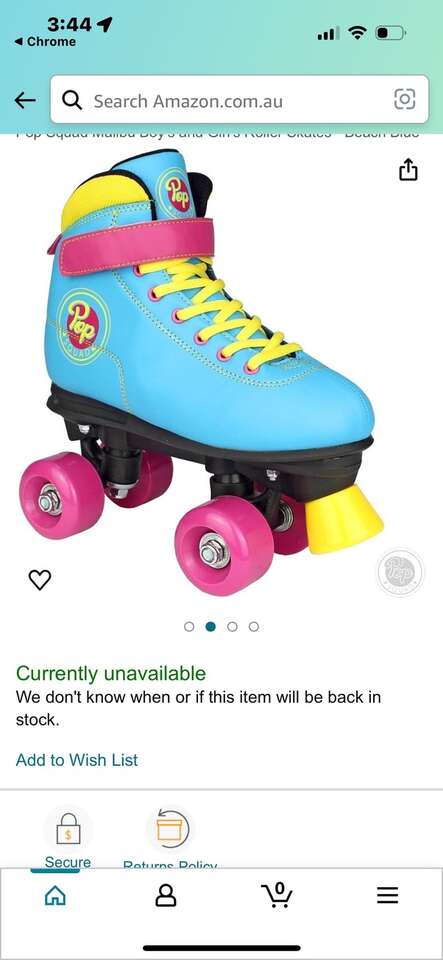
Task: Tap the Secure label link
Action: pos(67,862)
